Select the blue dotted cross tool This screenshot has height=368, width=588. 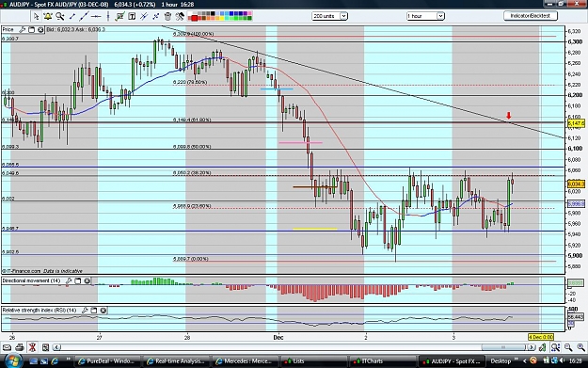click(x=155, y=16)
